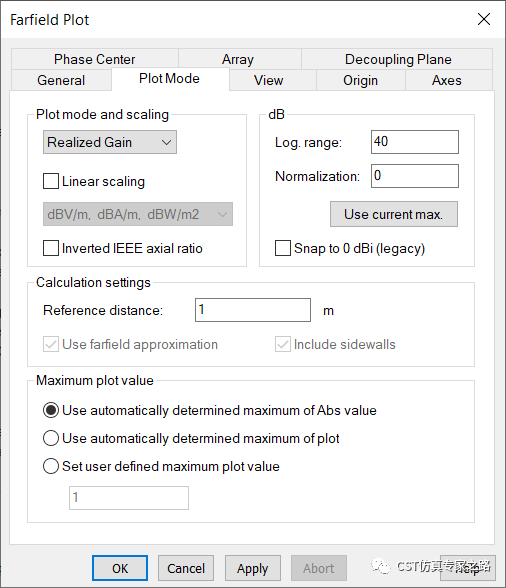Click the Use current max. button
The height and width of the screenshot is (588, 506).
tap(394, 214)
